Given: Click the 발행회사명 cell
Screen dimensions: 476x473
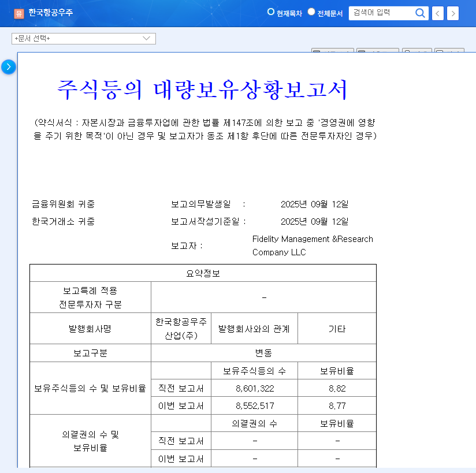Looking at the screenshot, I should click(x=91, y=329).
